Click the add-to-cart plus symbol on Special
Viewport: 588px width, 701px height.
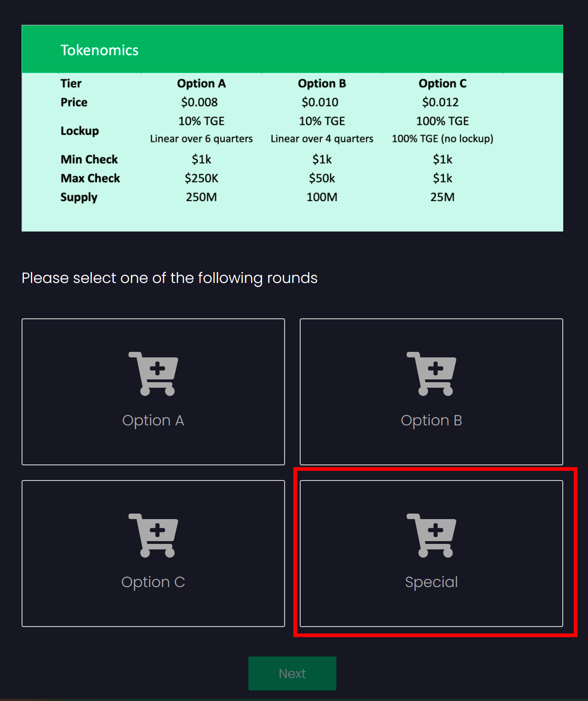click(436, 529)
